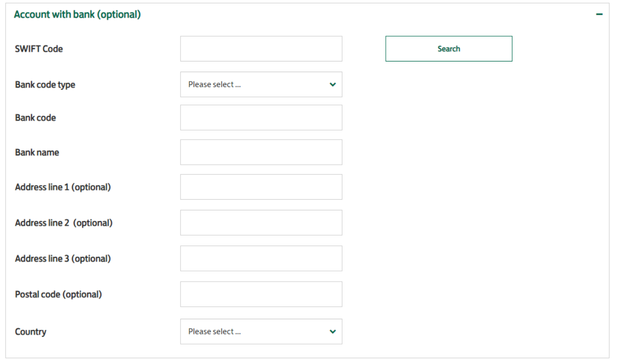Select the Bank name input box
The width and height of the screenshot is (617, 364).
[261, 152]
